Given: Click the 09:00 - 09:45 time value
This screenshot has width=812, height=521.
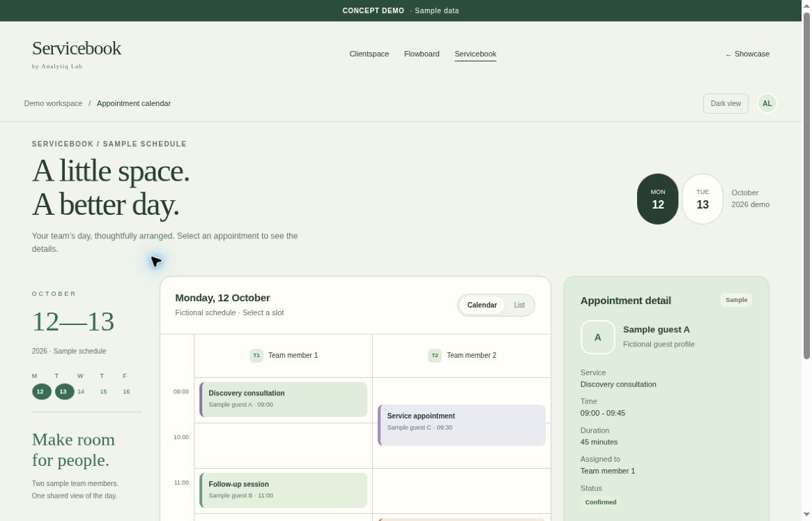Looking at the screenshot, I should [x=602, y=413].
